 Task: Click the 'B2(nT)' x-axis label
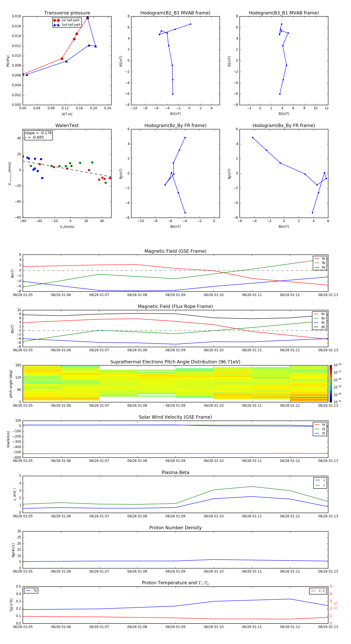click(175, 114)
